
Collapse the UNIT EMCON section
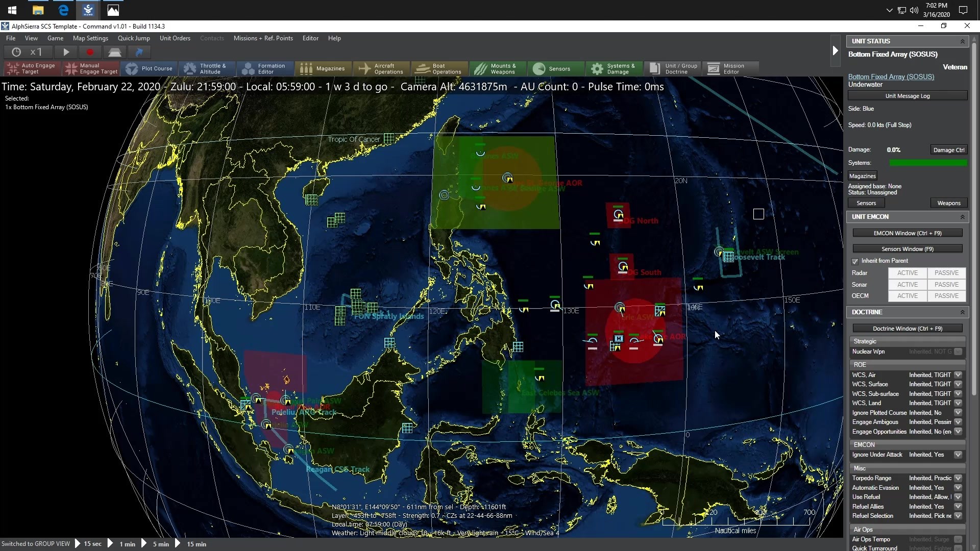(963, 217)
